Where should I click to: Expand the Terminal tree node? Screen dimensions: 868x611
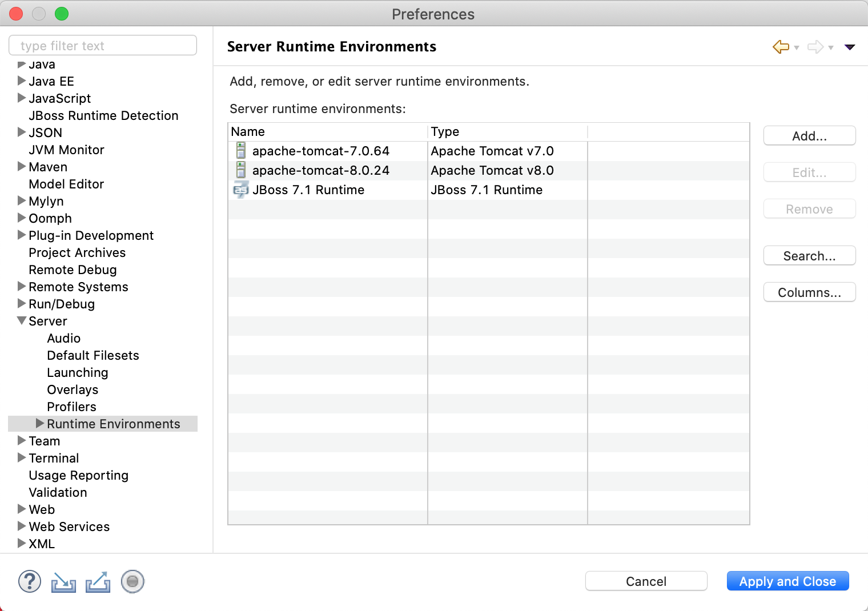pos(22,457)
